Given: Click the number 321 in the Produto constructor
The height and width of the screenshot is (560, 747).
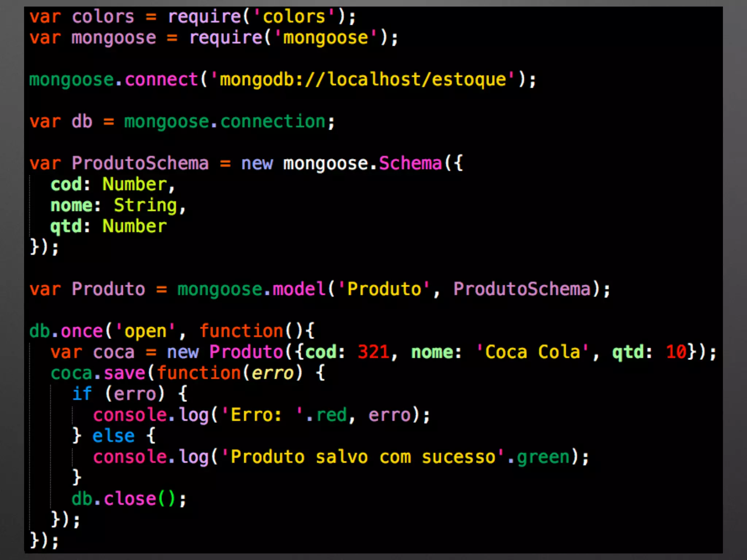Looking at the screenshot, I should (373, 352).
